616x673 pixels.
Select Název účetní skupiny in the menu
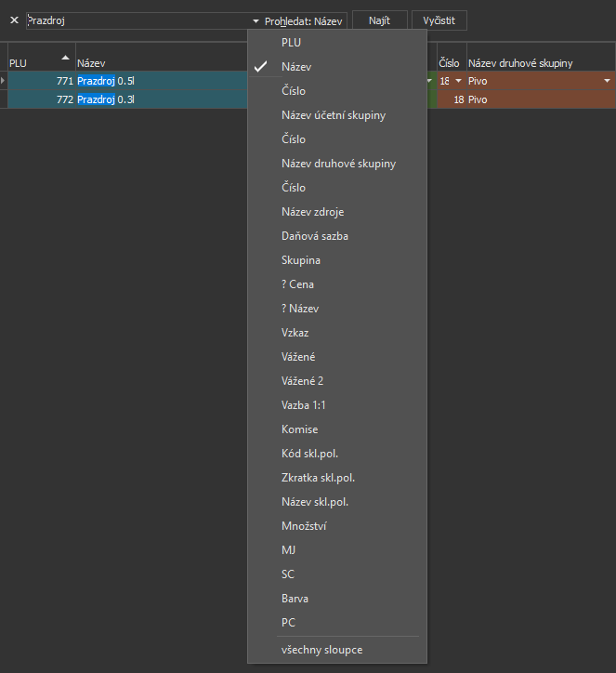click(333, 115)
